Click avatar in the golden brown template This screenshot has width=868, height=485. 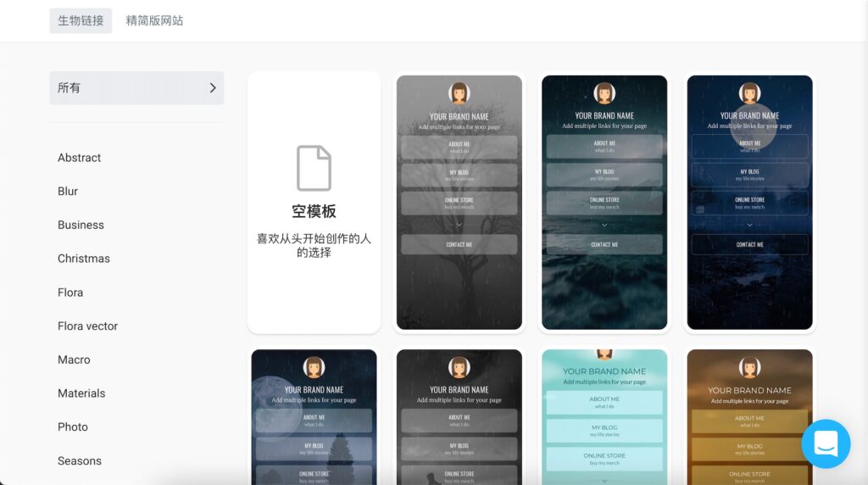tap(749, 368)
